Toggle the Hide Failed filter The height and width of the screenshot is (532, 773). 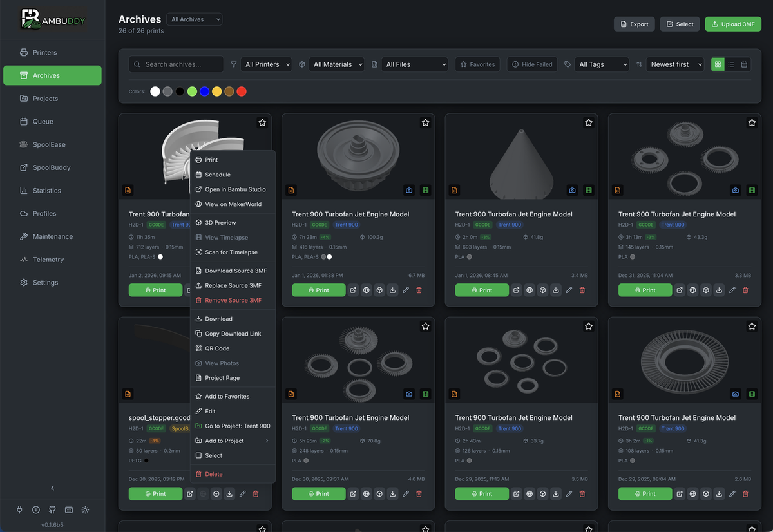pyautogui.click(x=532, y=64)
